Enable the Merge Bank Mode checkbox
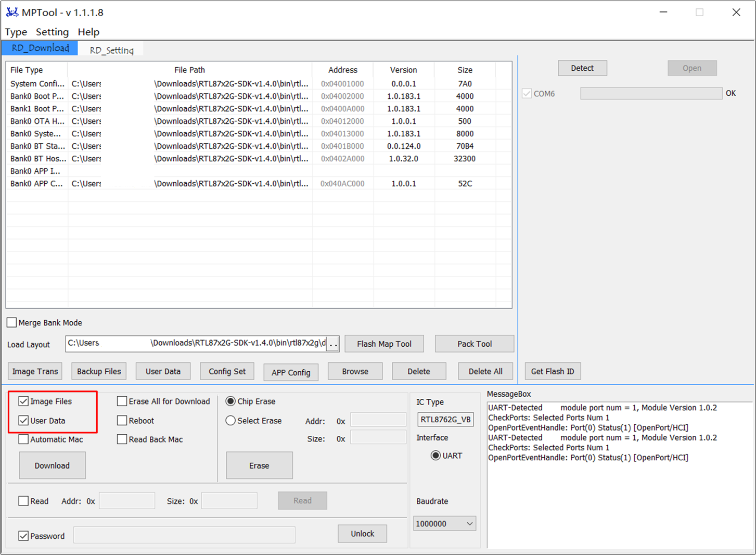 pyautogui.click(x=12, y=323)
